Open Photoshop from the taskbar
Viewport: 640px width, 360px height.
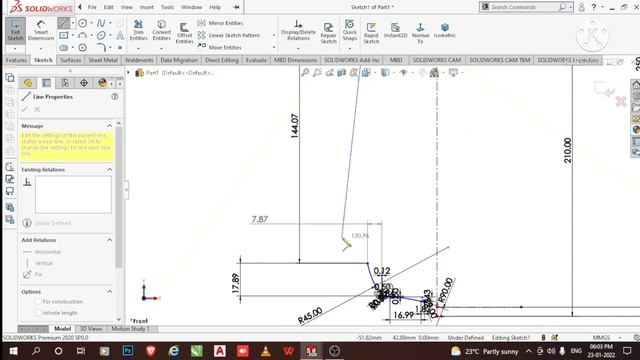(x=128, y=351)
